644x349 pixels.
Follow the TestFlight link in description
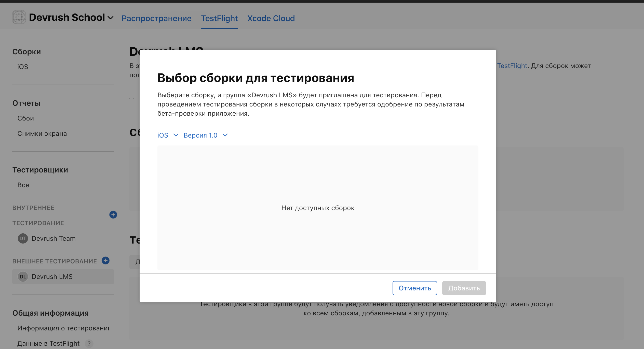512,66
